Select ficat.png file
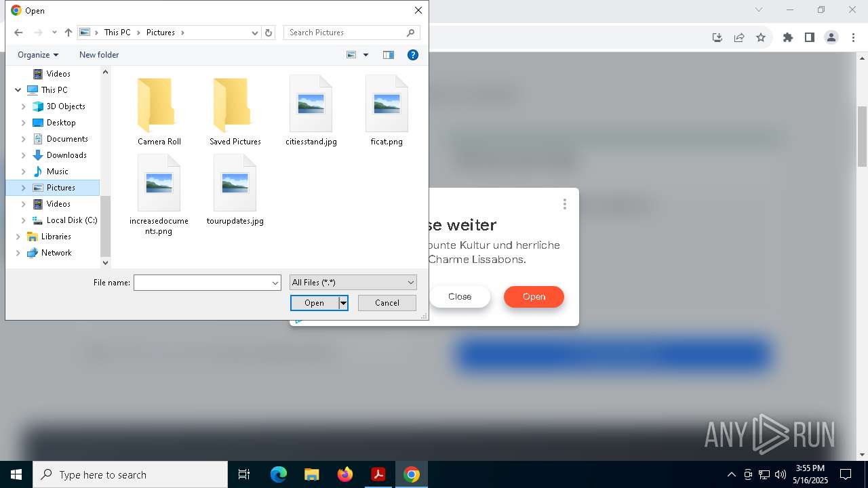The width and height of the screenshot is (868, 488). pyautogui.click(x=387, y=111)
